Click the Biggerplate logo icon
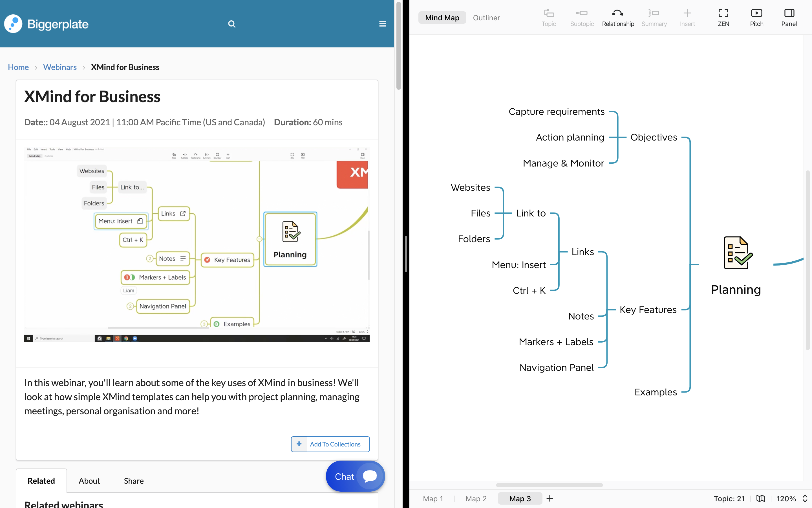Image resolution: width=812 pixels, height=508 pixels. coord(13,24)
